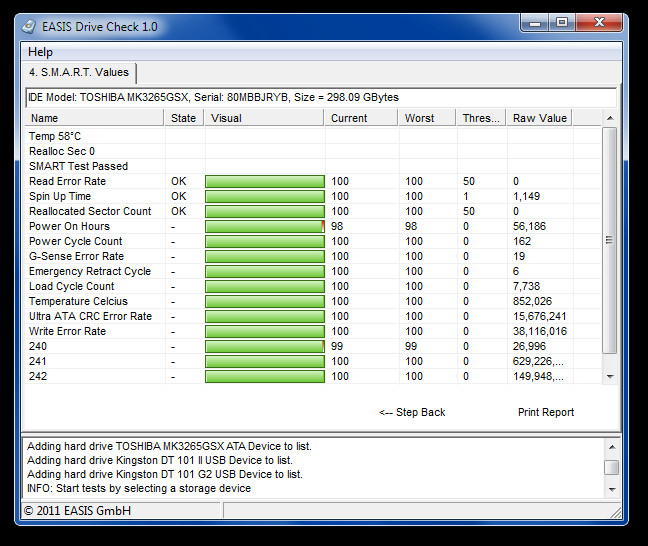Select the Reallocated Sector Count row
The height and width of the screenshot is (546, 648).
(313, 211)
